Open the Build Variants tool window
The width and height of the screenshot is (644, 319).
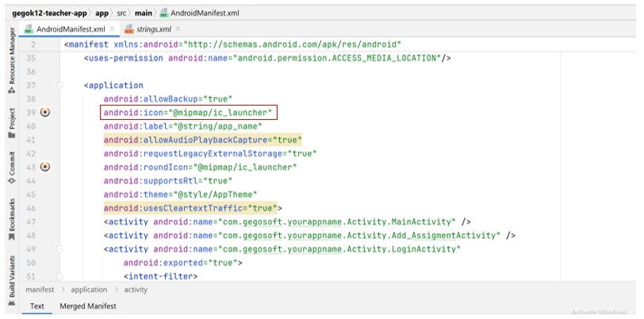pos(11,275)
